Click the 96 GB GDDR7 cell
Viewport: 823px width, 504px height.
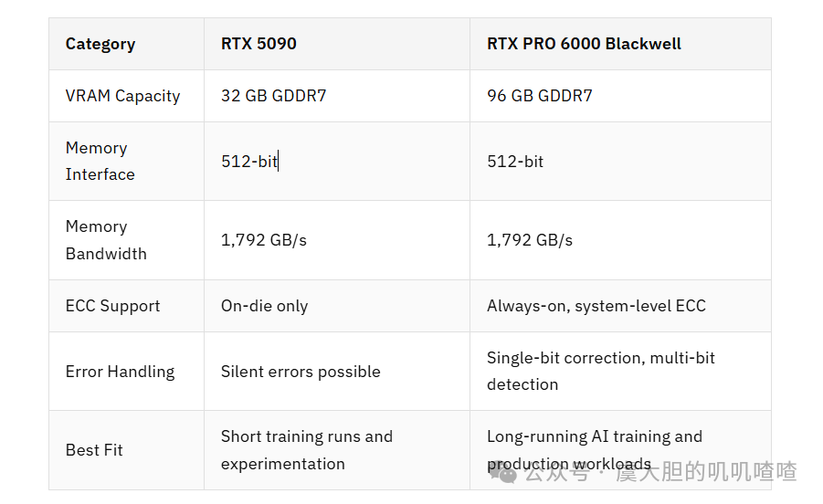tap(620, 96)
